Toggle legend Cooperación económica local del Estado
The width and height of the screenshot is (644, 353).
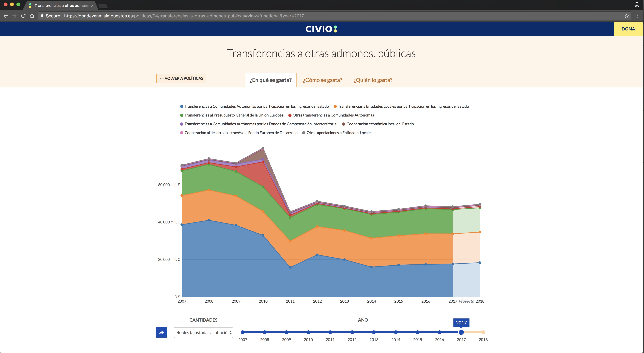click(378, 124)
